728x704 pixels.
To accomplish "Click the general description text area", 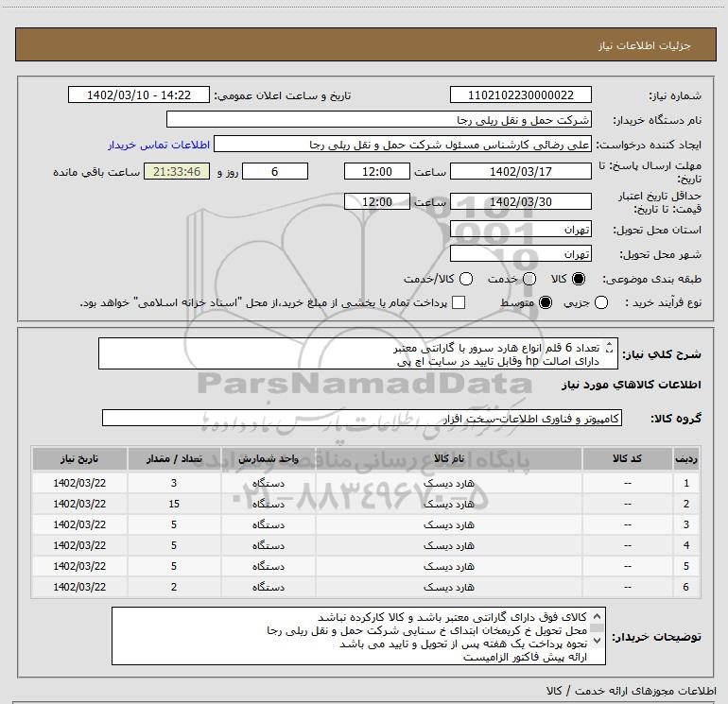I will point(358,354).
